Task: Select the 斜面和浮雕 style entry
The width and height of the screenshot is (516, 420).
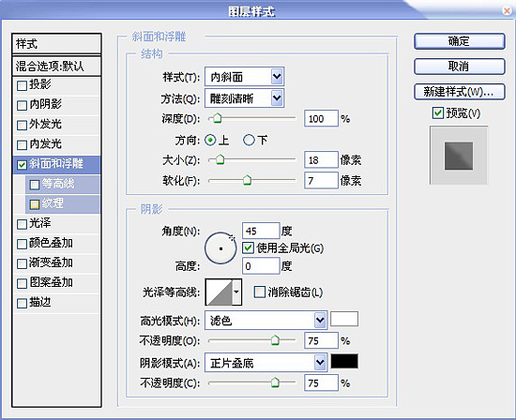Action: 56,165
